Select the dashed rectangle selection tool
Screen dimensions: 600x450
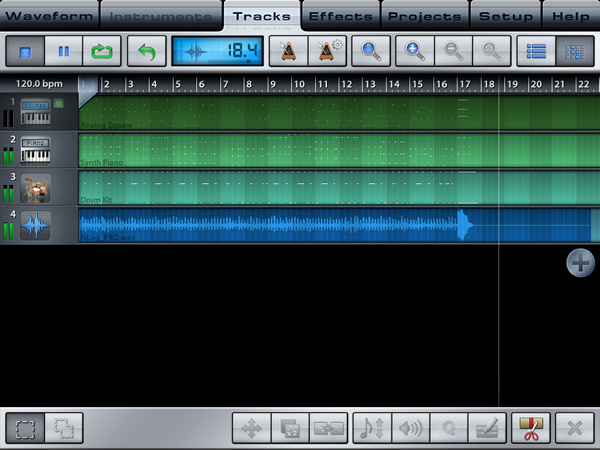[25, 428]
